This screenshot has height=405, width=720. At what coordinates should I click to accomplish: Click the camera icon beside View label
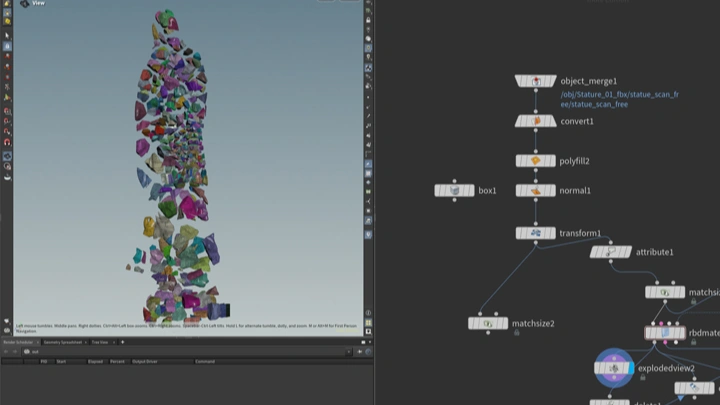(x=24, y=3)
